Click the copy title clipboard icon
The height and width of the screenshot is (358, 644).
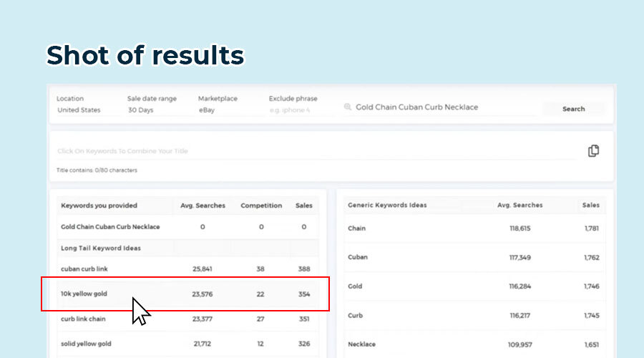tap(593, 151)
